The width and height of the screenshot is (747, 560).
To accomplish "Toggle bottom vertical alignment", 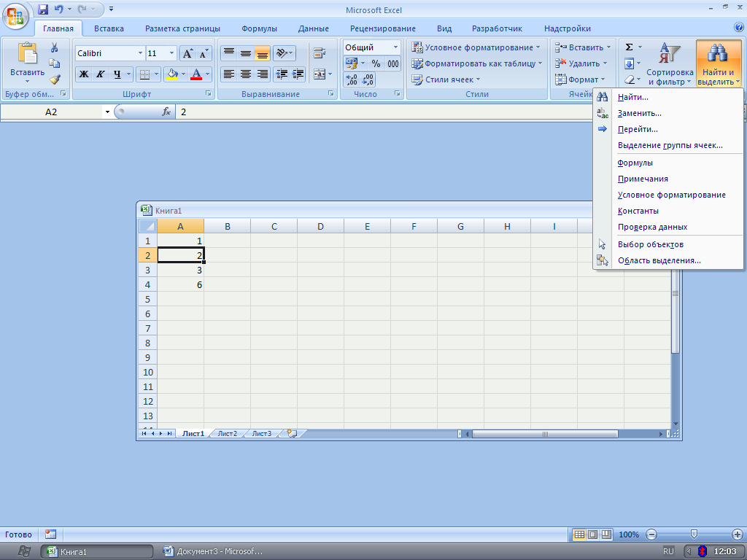I will 263,53.
